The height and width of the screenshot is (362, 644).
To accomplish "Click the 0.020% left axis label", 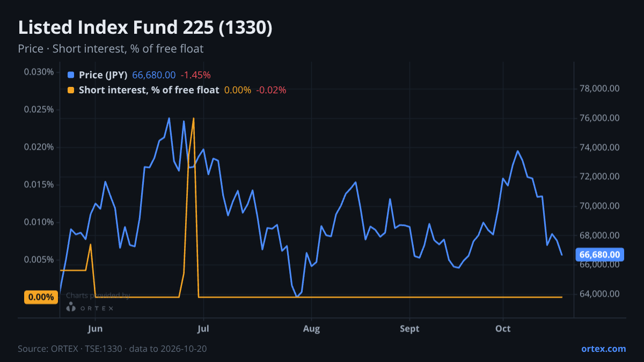I will coord(39,147).
